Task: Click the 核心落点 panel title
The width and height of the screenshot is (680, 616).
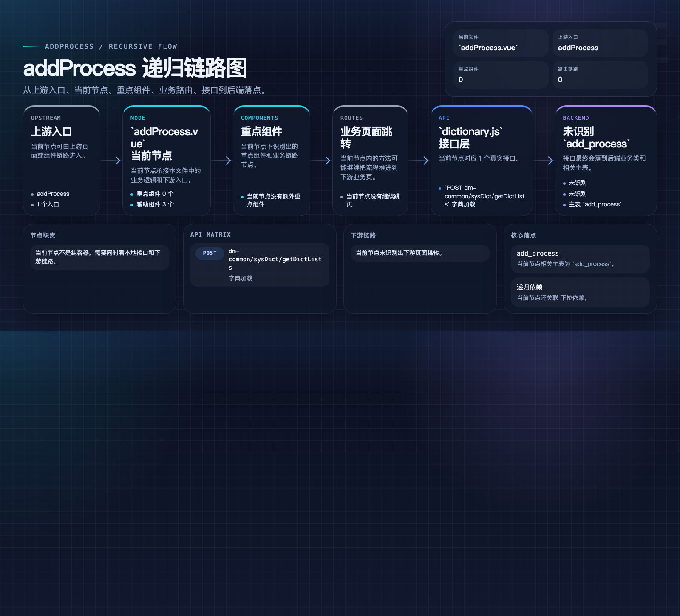Action: [523, 235]
